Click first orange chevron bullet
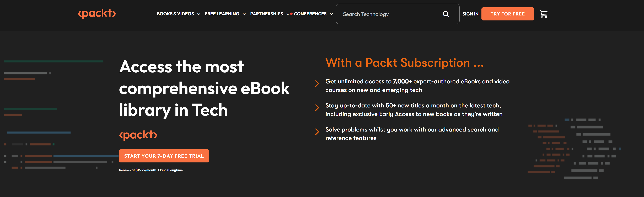The image size is (644, 197). (x=317, y=84)
